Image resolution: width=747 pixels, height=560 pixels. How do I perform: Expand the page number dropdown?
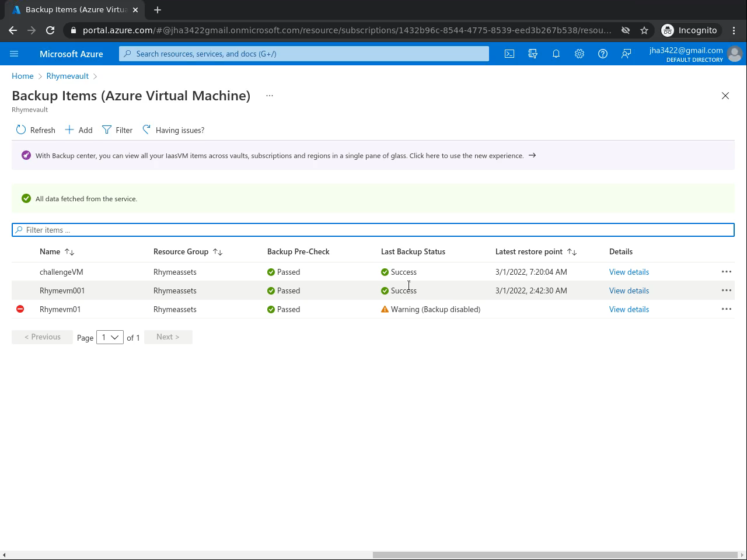click(x=110, y=337)
